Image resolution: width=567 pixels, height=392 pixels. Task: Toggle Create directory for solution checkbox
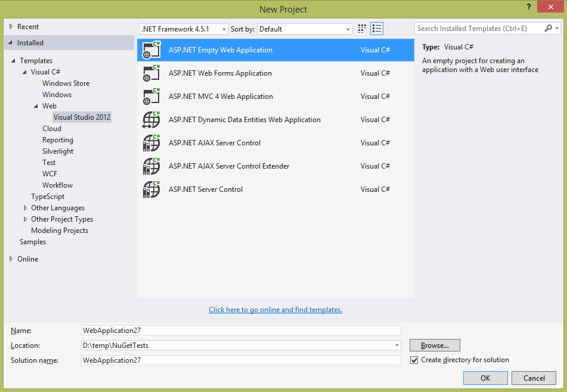click(414, 360)
